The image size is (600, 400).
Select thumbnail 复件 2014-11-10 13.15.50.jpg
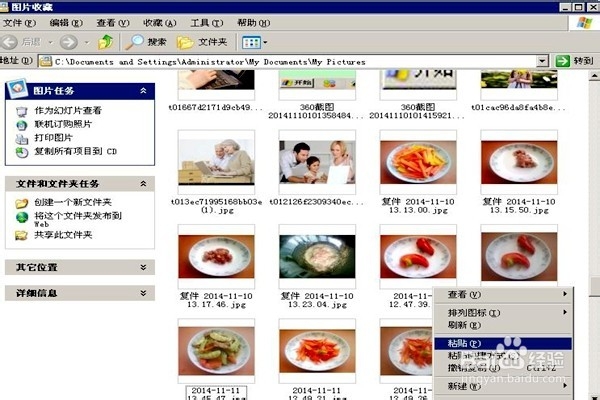[x=519, y=162]
